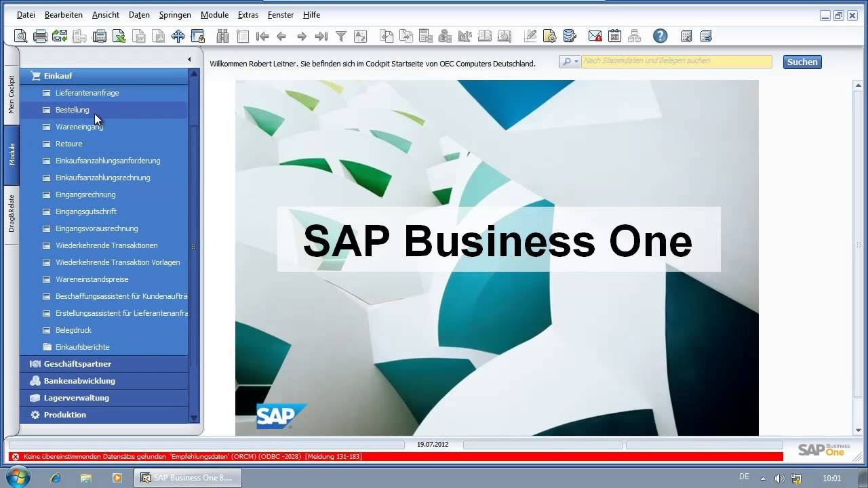
Task: Click the funnel Filter icon
Action: point(341,36)
